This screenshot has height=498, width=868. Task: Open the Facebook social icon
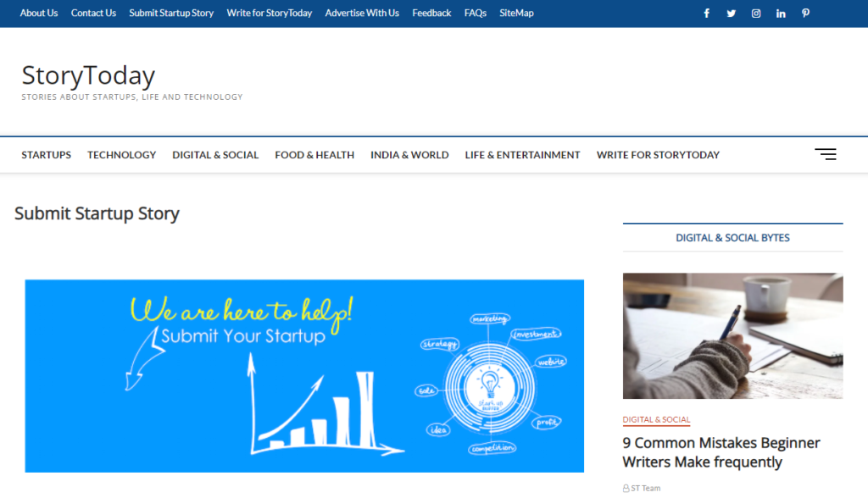[x=706, y=14]
